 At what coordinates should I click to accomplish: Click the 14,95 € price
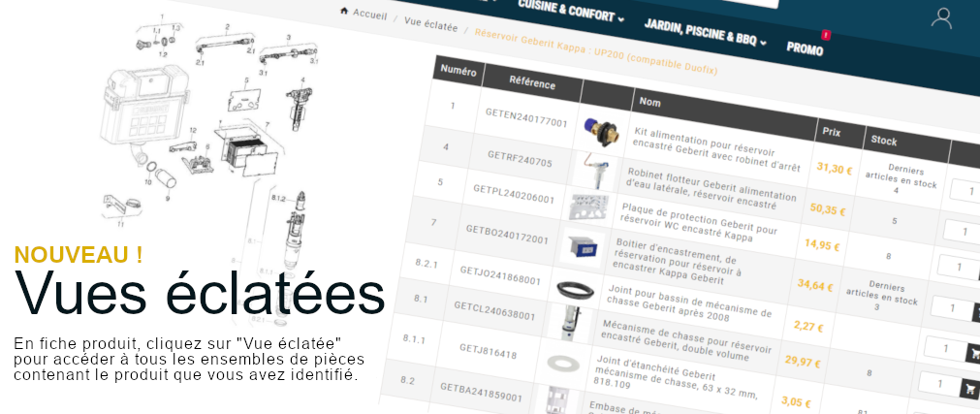point(822,245)
